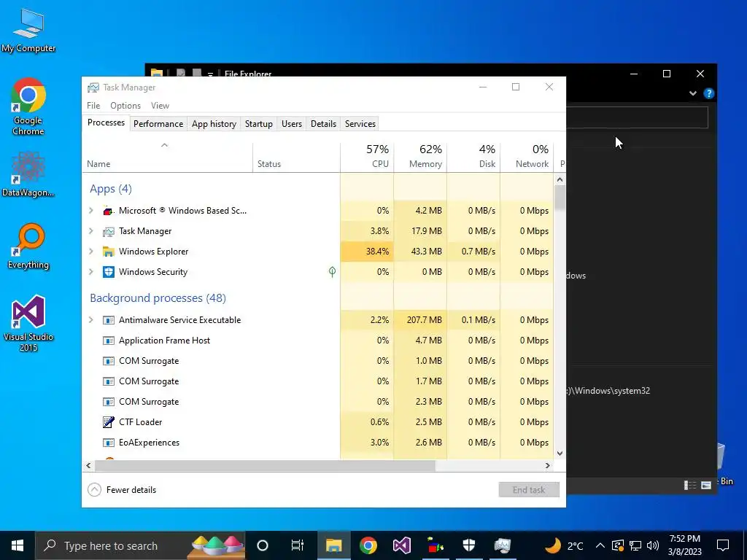The height and width of the screenshot is (560, 747).
Task: Click the vertical scrollbar up arrow
Action: click(560, 180)
